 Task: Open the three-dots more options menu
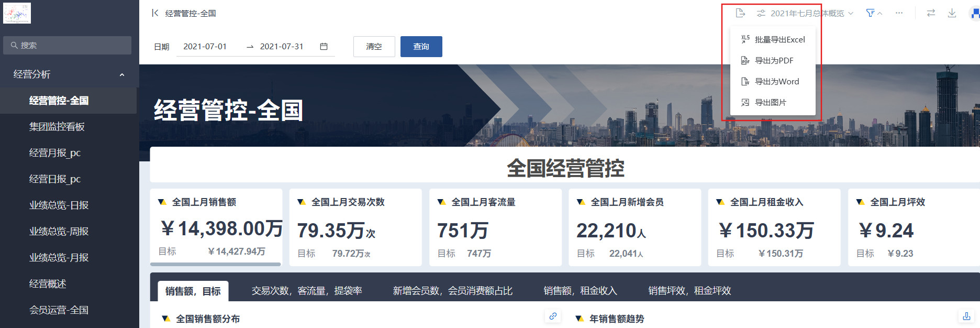(x=899, y=13)
